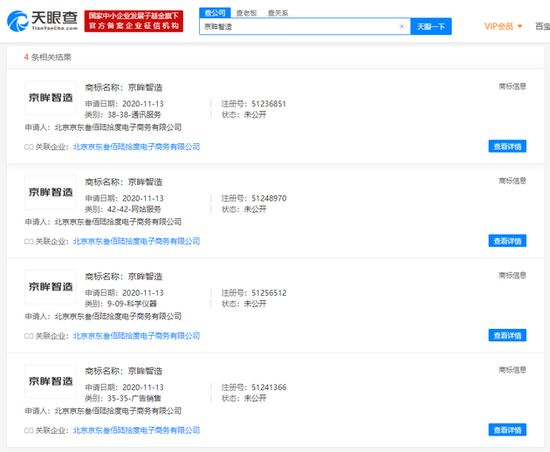
Task: Click 商标名称 title of the 51248970 result
Action: pos(123,182)
